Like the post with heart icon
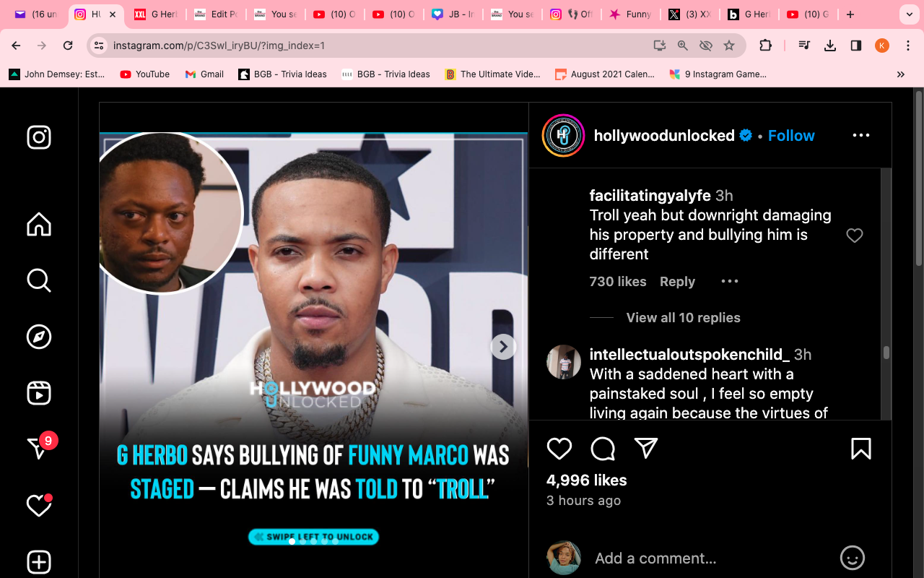Viewport: 924px width, 578px height. pyautogui.click(x=559, y=449)
